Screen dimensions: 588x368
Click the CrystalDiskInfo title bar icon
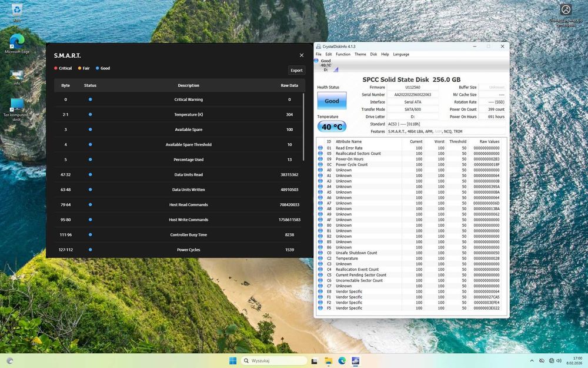318,47
